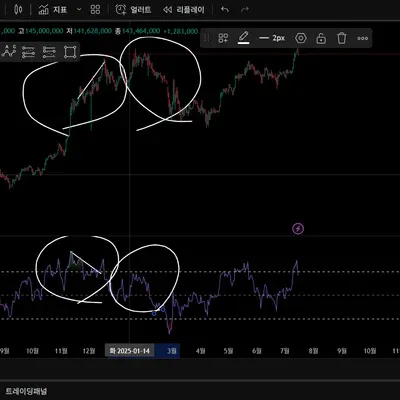Viewport: 400px width, 400px height.
Task: Click the 12월 label on time axis
Action: click(x=89, y=351)
